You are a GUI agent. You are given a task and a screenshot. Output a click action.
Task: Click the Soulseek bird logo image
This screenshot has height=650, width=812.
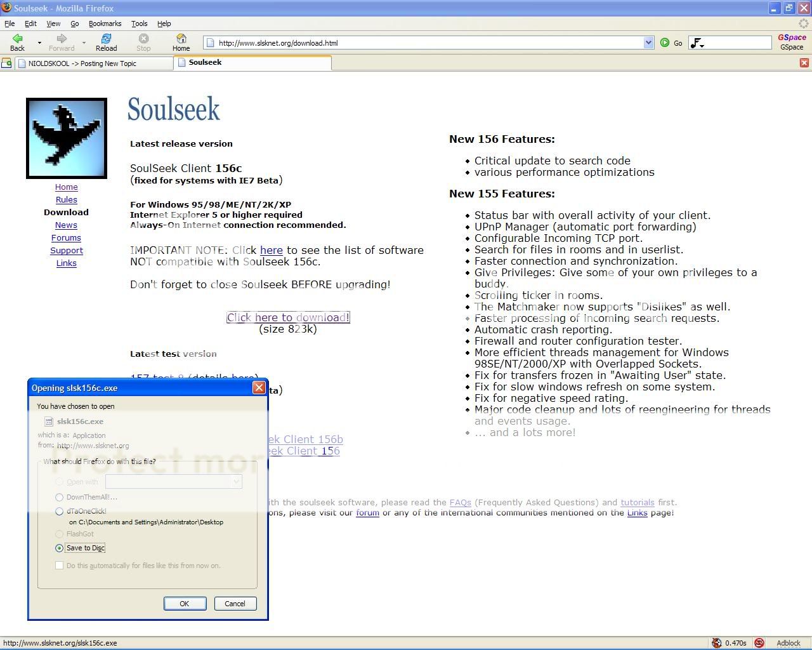tap(67, 138)
